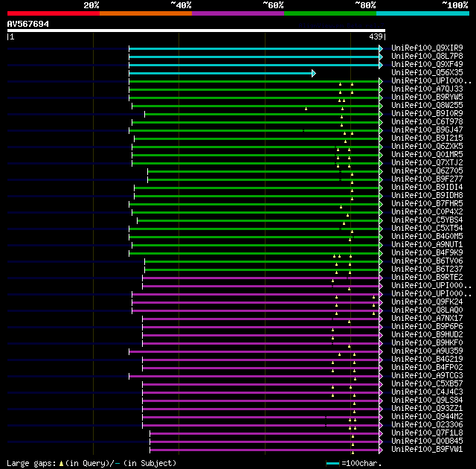
Task: Click the UniRef100_B4G0M5 hit name
Action: pyautogui.click(x=427, y=236)
